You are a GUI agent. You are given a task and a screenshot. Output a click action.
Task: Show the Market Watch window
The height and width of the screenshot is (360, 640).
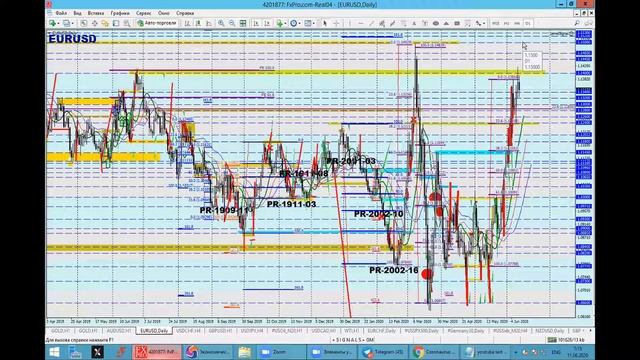(84, 23)
